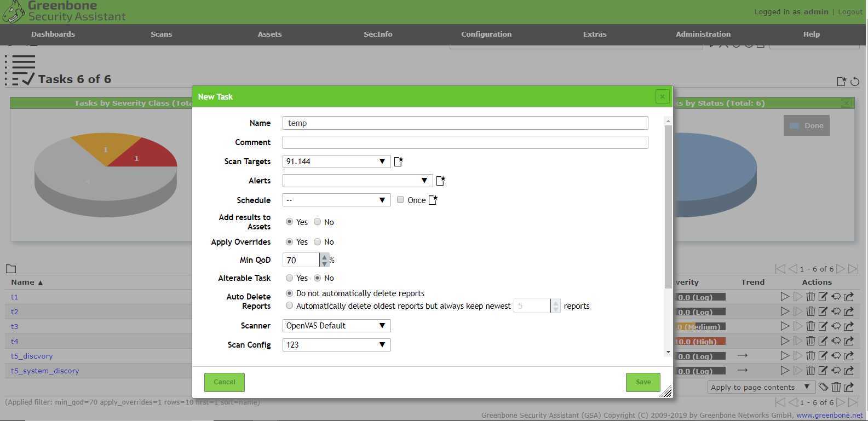Open the Schedule dropdown
868x421 pixels.
pyautogui.click(x=336, y=200)
